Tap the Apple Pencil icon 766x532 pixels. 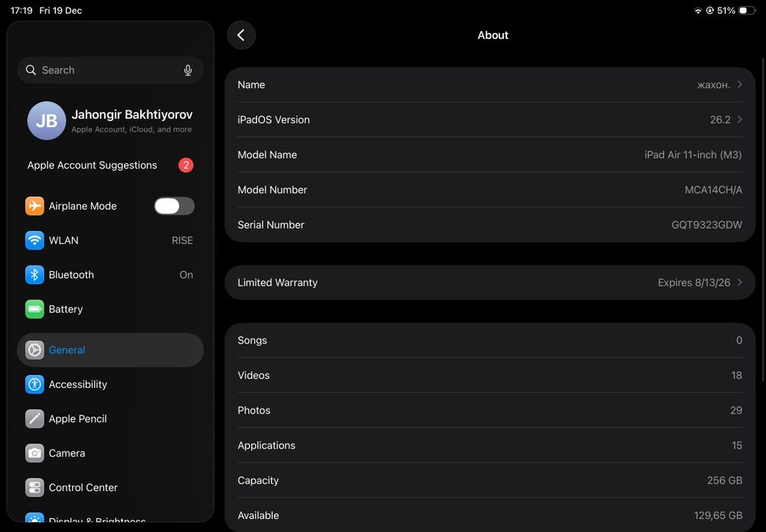click(x=34, y=419)
